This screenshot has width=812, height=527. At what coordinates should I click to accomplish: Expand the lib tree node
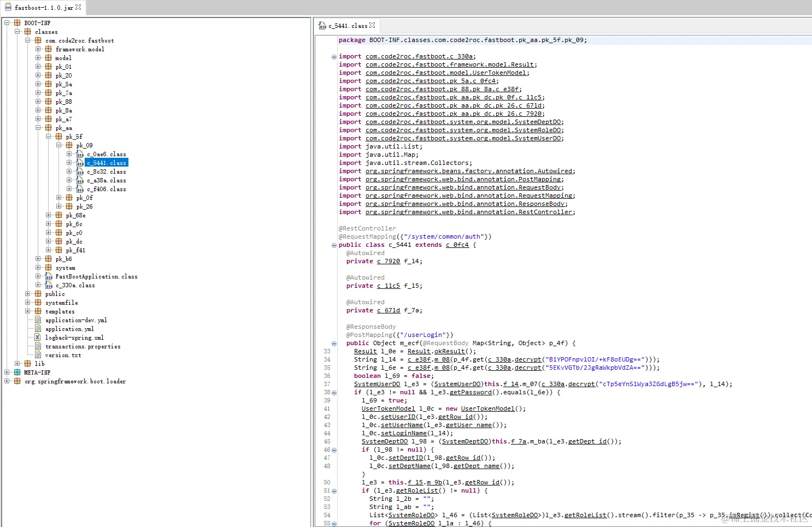(17, 364)
